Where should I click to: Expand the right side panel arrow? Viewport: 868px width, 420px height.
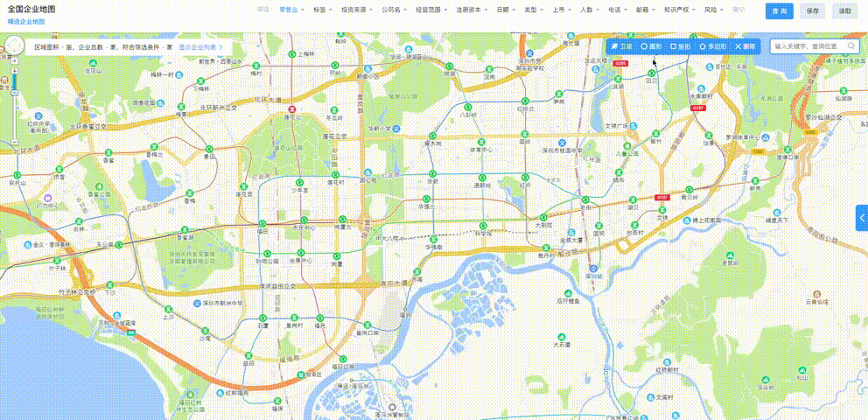pos(862,217)
